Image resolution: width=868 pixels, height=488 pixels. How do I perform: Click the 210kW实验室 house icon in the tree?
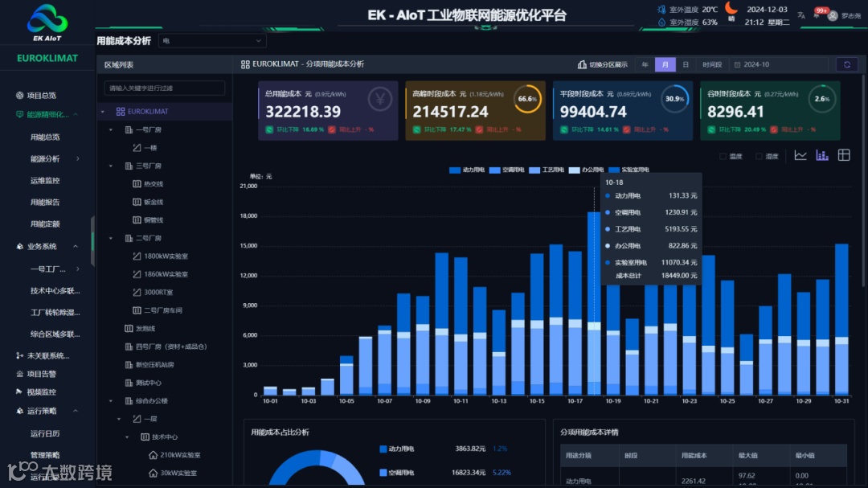(154, 455)
